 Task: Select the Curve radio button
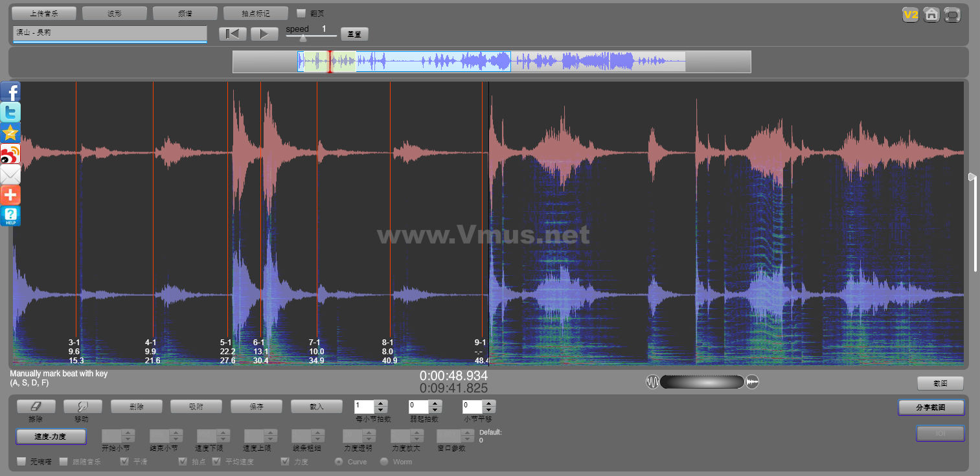(x=338, y=462)
